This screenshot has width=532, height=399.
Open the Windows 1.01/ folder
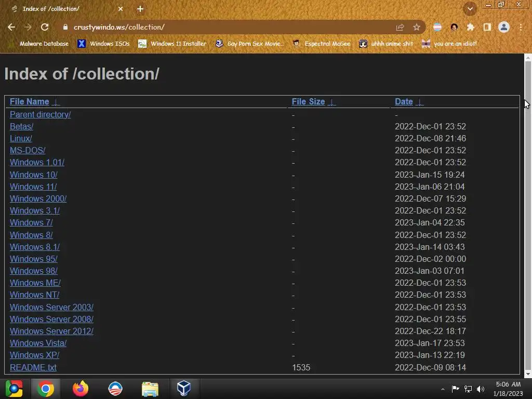[x=37, y=162]
